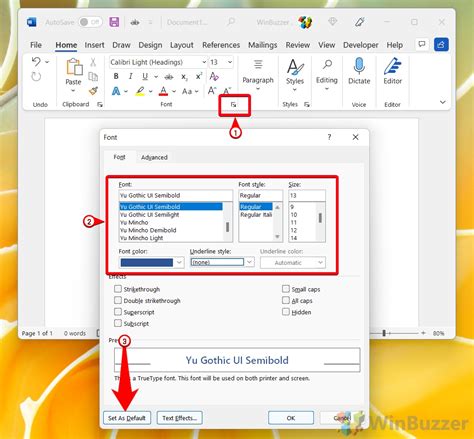Open the File menu

click(x=36, y=45)
